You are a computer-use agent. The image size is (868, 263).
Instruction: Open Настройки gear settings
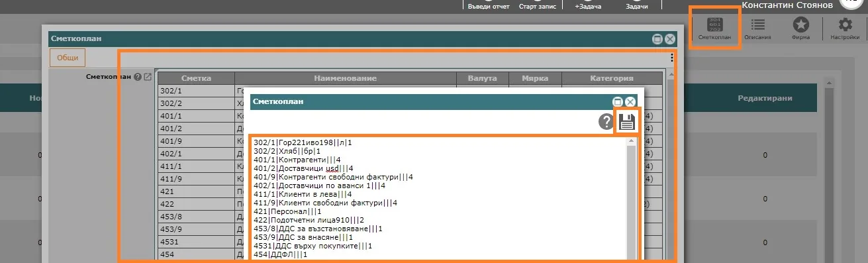click(x=845, y=28)
